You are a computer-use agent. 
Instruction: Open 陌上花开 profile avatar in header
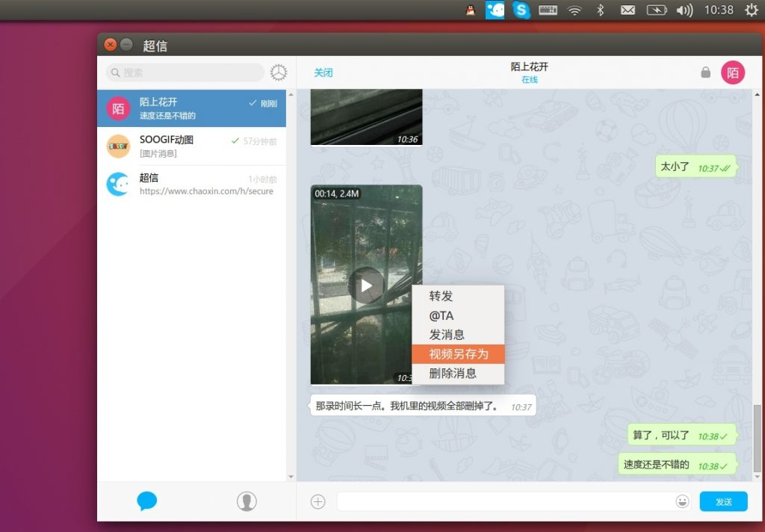[x=732, y=72]
